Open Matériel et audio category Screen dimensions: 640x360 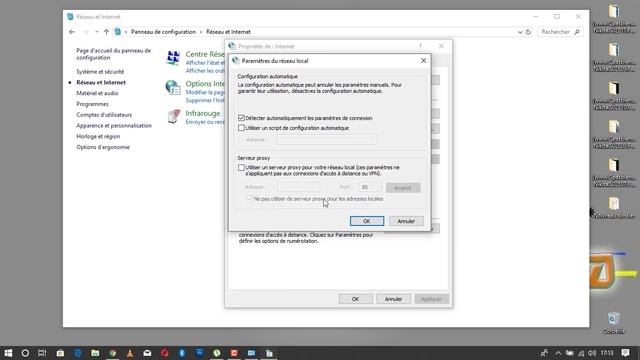[97, 93]
